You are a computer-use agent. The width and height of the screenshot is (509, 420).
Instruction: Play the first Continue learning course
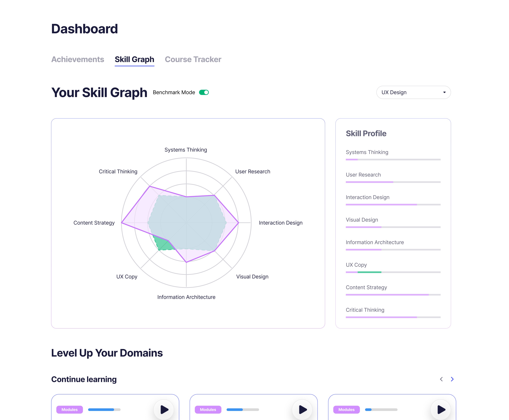coord(164,410)
